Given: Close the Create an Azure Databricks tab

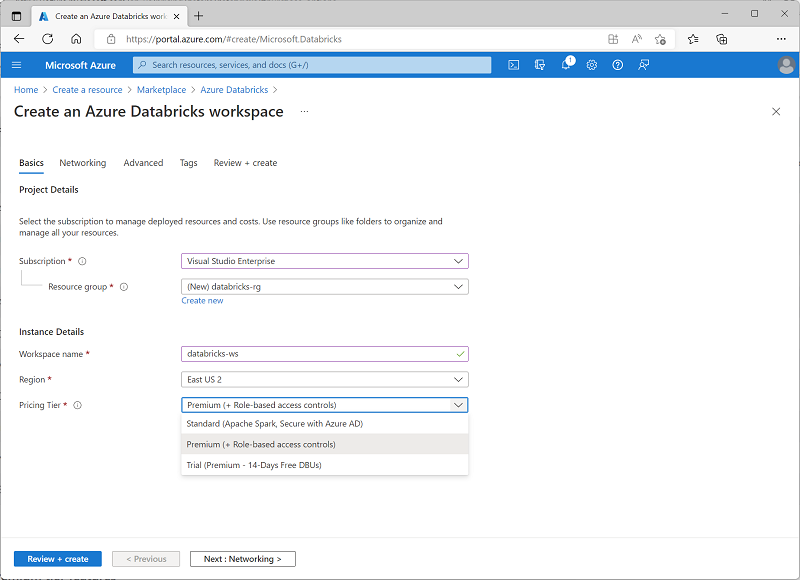Looking at the screenshot, I should coord(177,16).
